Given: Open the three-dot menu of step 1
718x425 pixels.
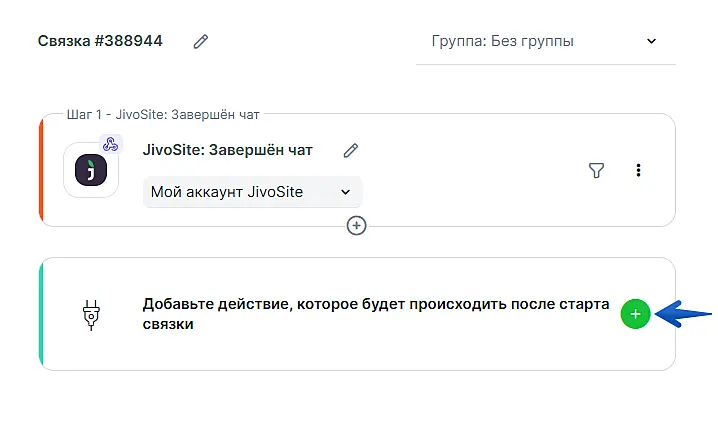Looking at the screenshot, I should click(638, 171).
